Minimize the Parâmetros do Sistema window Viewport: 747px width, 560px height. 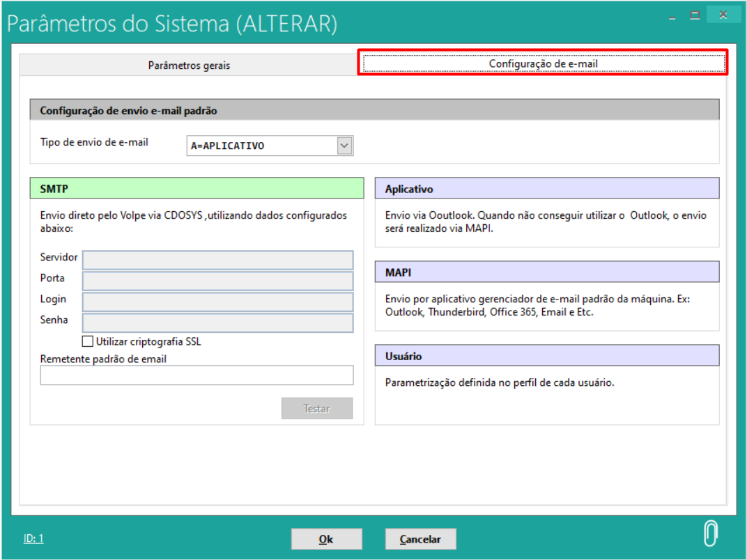(672, 15)
